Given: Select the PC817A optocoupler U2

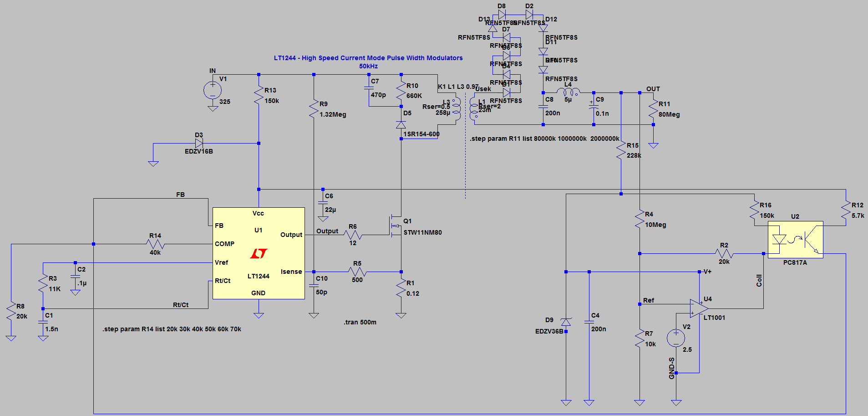Looking at the screenshot, I should click(x=795, y=240).
